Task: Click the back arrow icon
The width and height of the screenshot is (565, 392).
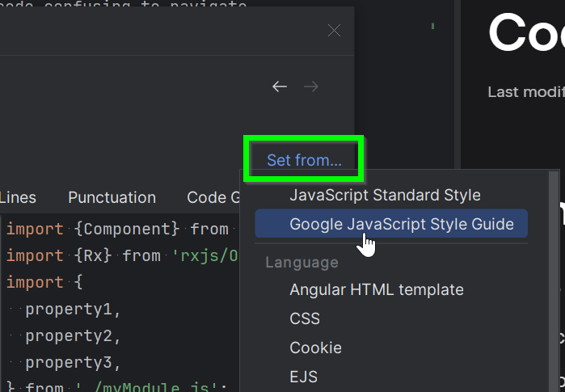Action: click(x=280, y=86)
